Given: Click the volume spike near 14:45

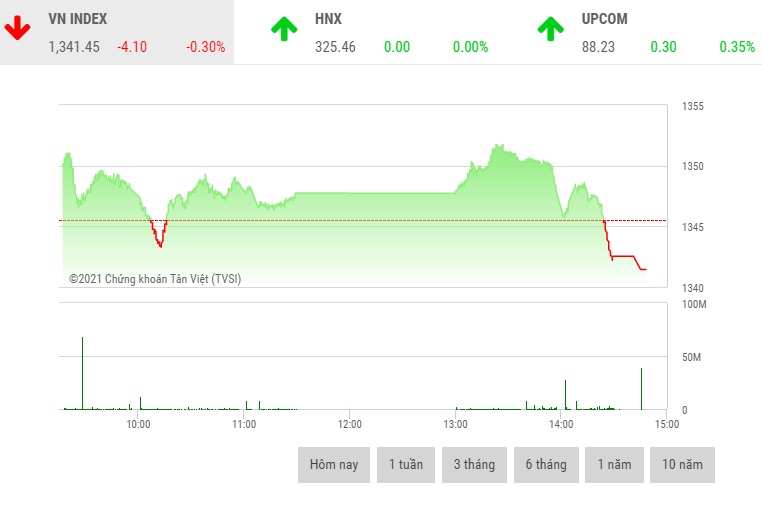Looking at the screenshot, I should coord(641,389).
